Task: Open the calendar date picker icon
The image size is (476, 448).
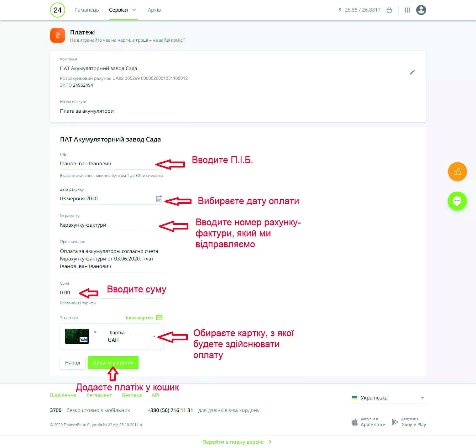Action: [159, 199]
